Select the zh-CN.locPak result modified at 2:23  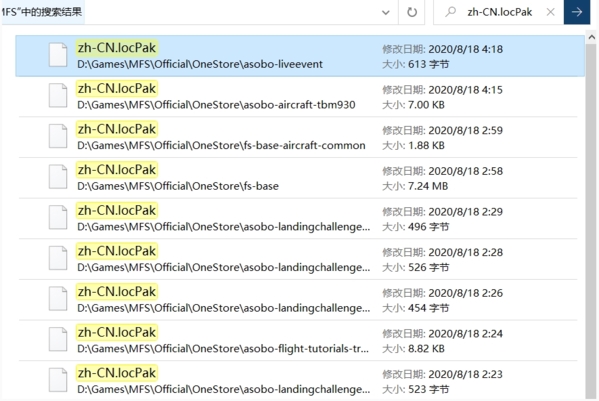tap(298, 381)
